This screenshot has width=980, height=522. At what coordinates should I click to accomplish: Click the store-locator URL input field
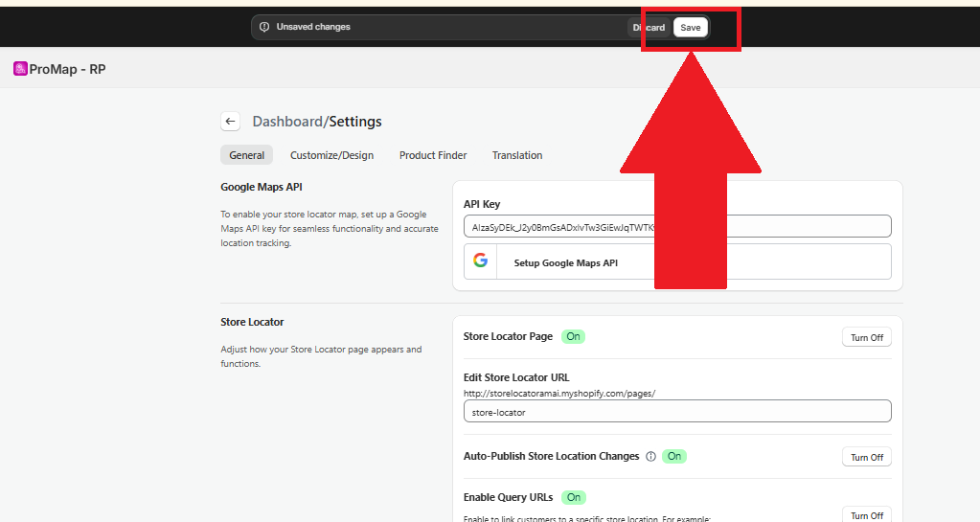[x=676, y=411]
